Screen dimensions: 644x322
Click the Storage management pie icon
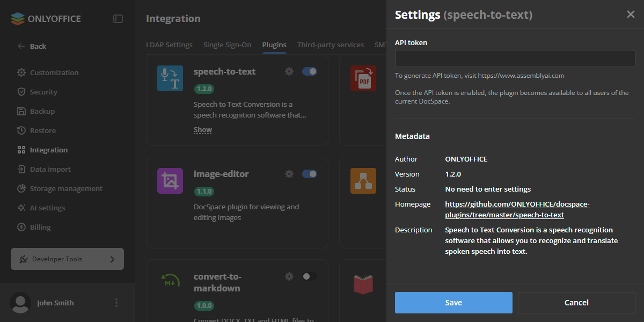[21, 188]
